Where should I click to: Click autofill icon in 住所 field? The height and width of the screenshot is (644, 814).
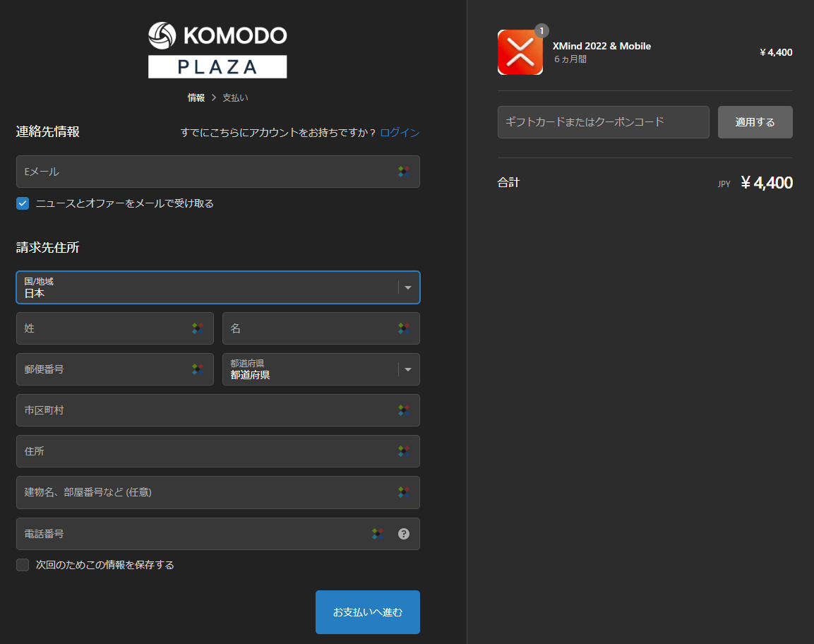(403, 451)
